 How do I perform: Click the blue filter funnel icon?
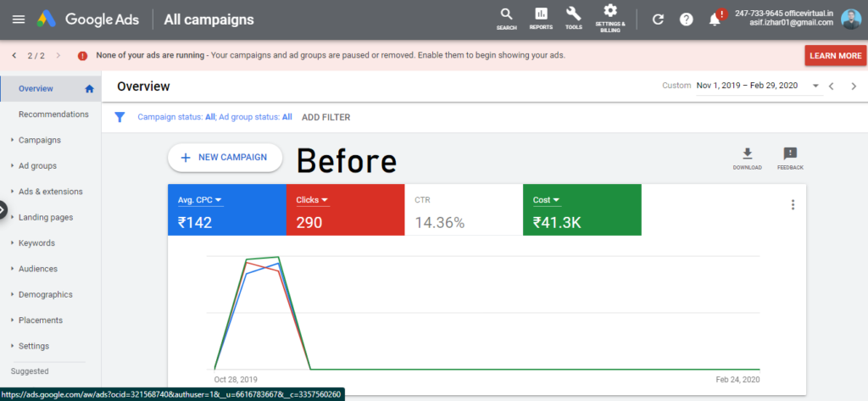tap(120, 117)
